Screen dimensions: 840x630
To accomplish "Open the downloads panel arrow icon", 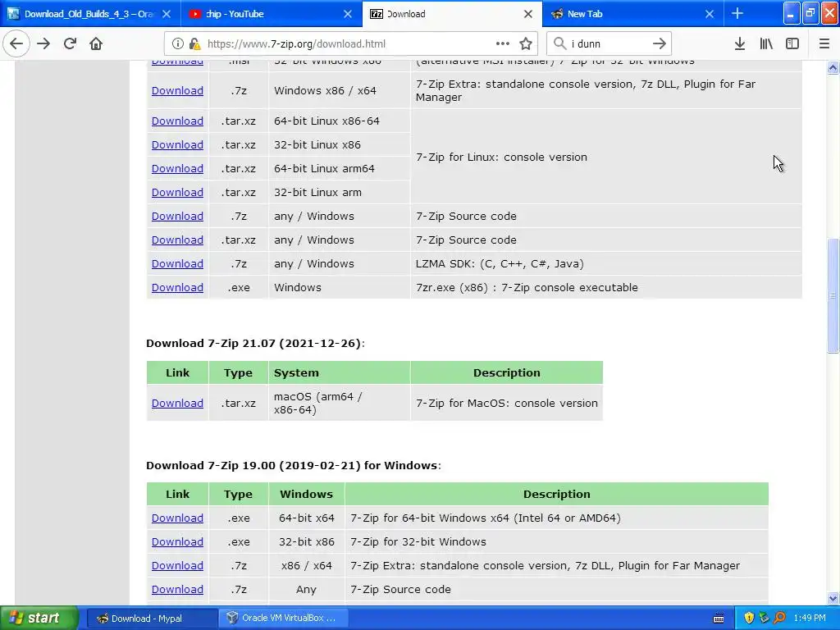I will 740,43.
